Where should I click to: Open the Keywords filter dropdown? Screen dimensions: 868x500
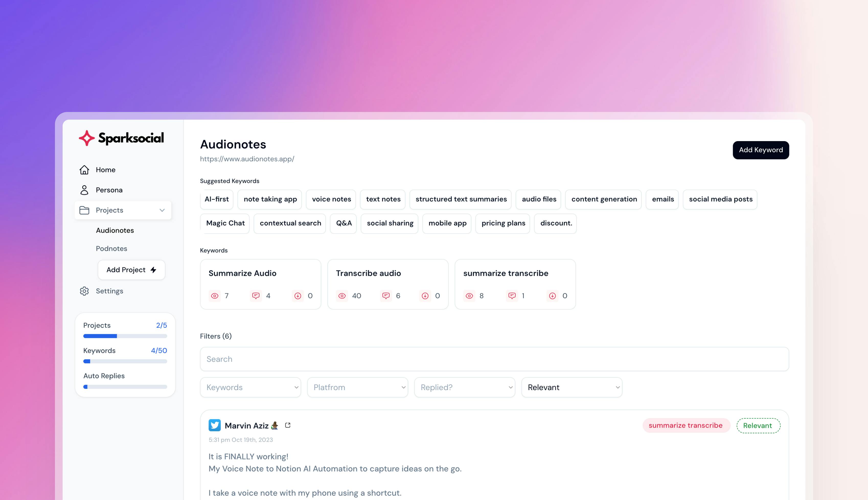250,387
